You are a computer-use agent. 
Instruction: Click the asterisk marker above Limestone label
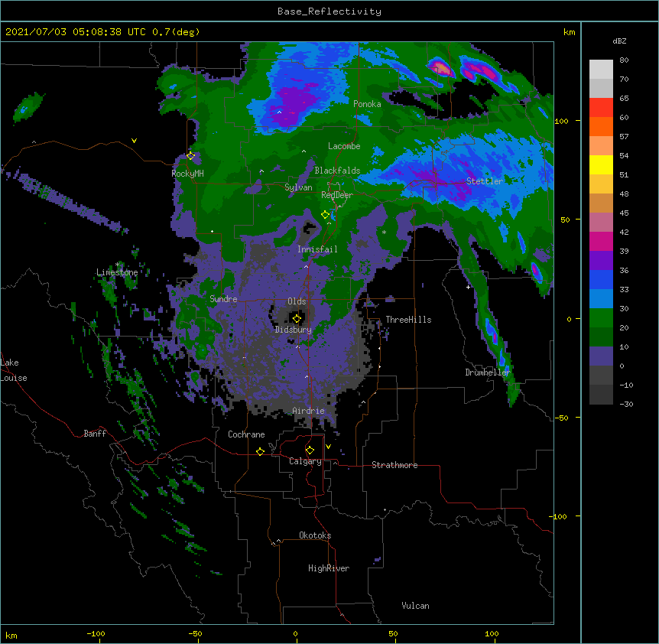point(117,265)
